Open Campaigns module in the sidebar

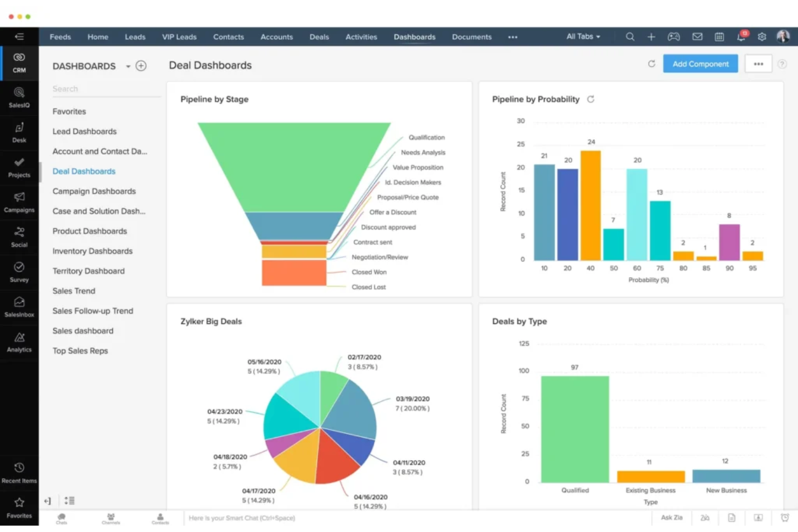[x=19, y=201]
